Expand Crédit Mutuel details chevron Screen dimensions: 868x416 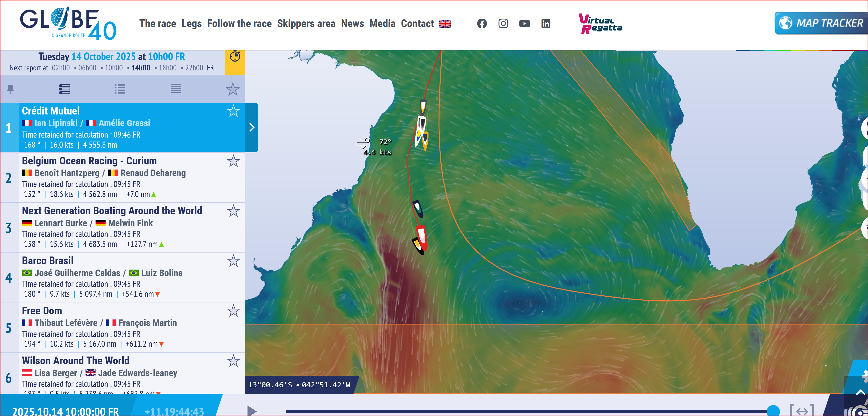click(251, 127)
